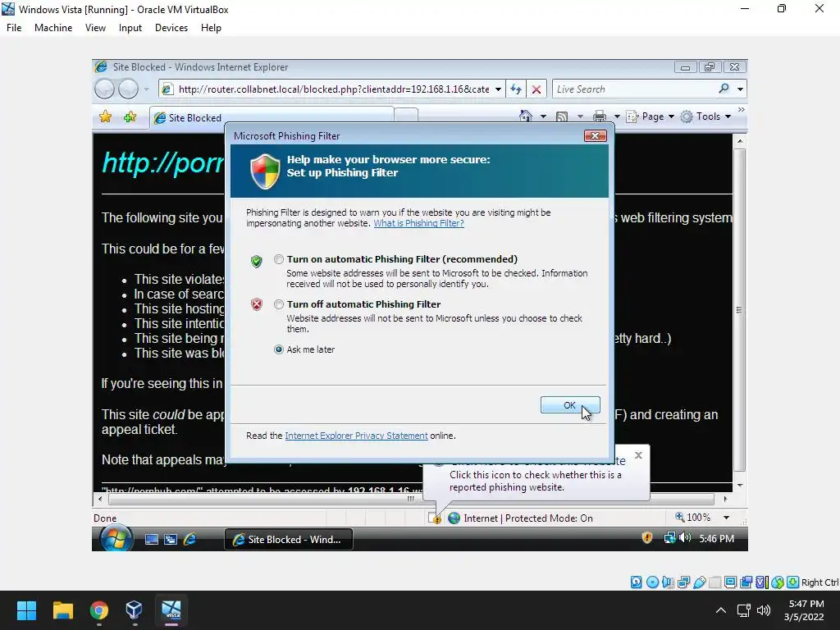
Task: Click VirtualBox USB devices status icon
Action: pyautogui.click(x=699, y=582)
